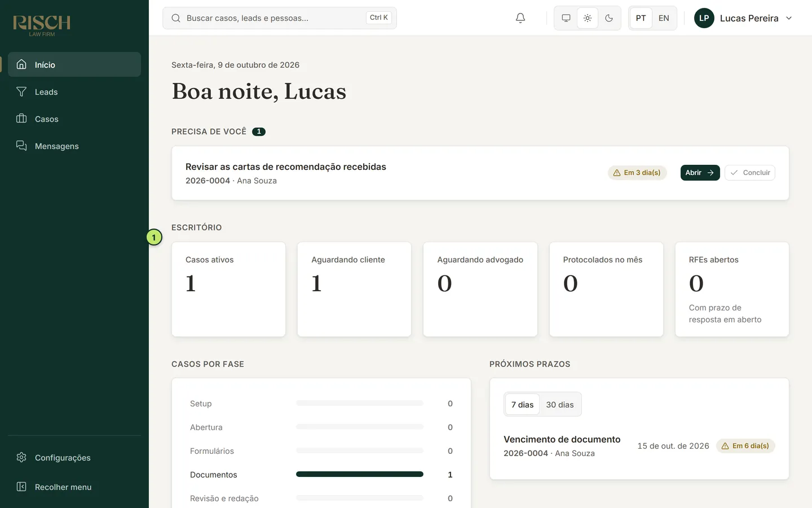The image size is (812, 508).
Task: Switch language to EN
Action: coord(664,18)
